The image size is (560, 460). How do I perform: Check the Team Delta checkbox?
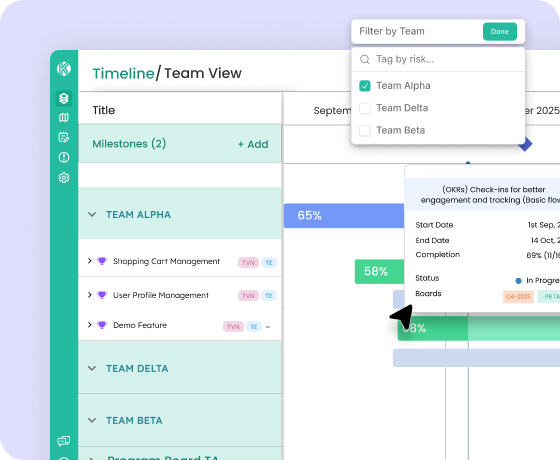point(365,108)
